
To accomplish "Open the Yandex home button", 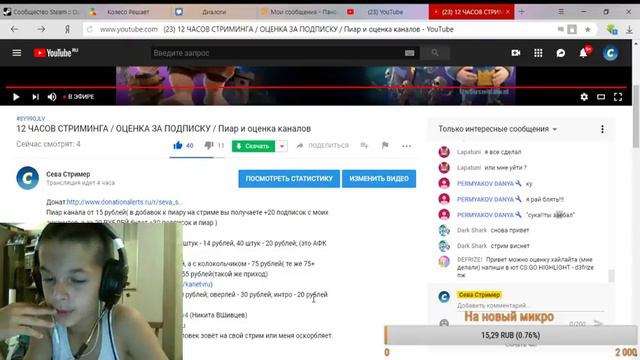I will 67,29.
